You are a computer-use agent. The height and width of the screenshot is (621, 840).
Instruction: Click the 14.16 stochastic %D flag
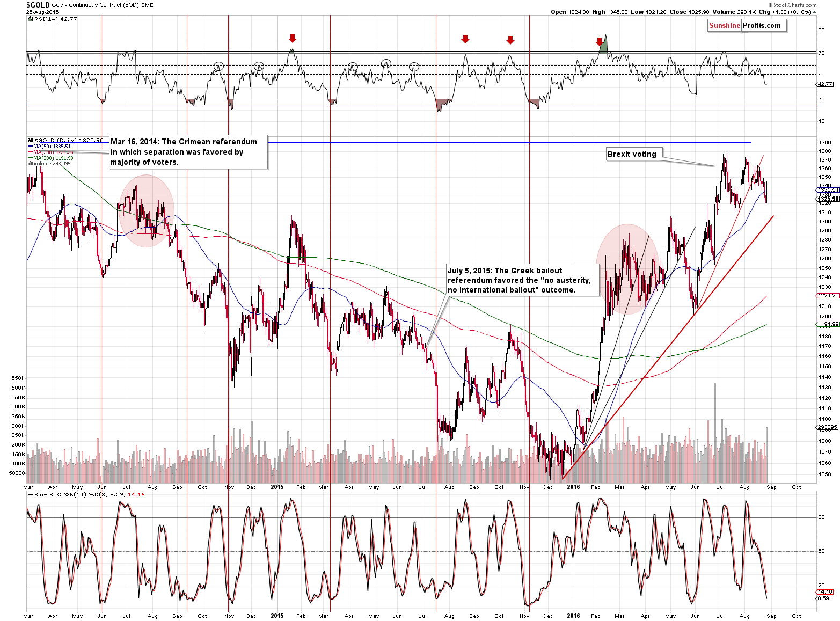click(825, 592)
